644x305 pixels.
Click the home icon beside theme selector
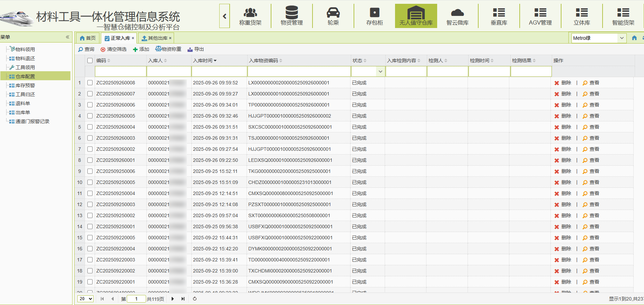pyautogui.click(x=634, y=38)
